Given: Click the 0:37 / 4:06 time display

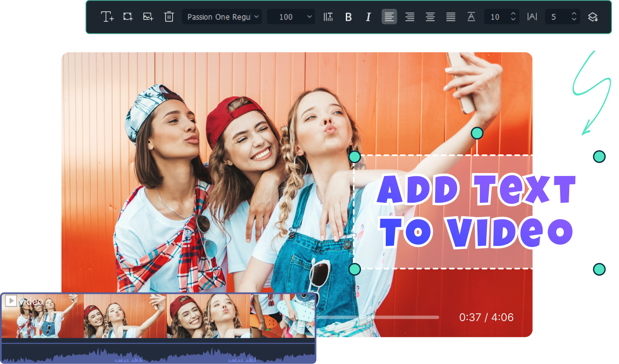Looking at the screenshot, I should (486, 317).
